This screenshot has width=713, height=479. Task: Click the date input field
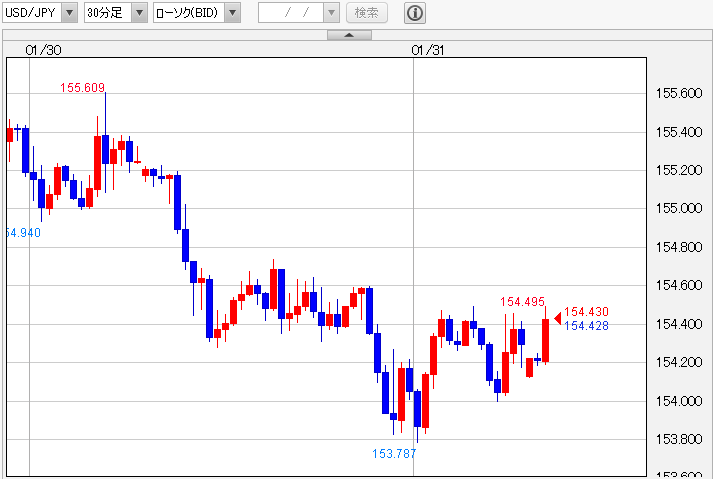point(291,13)
